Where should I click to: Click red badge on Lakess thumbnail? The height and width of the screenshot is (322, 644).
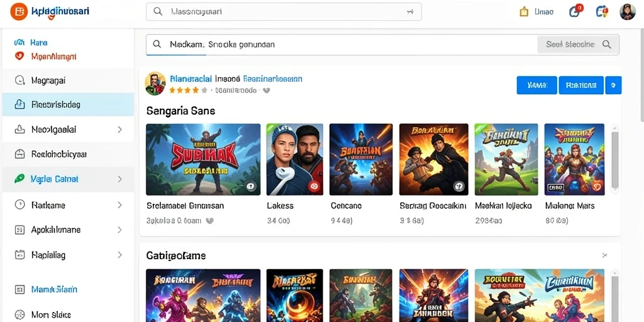[x=314, y=186]
